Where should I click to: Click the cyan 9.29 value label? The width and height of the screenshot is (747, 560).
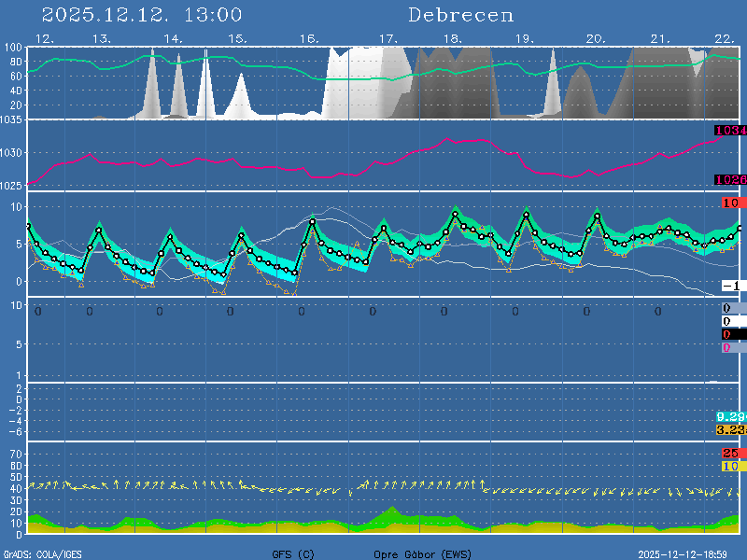(730, 416)
